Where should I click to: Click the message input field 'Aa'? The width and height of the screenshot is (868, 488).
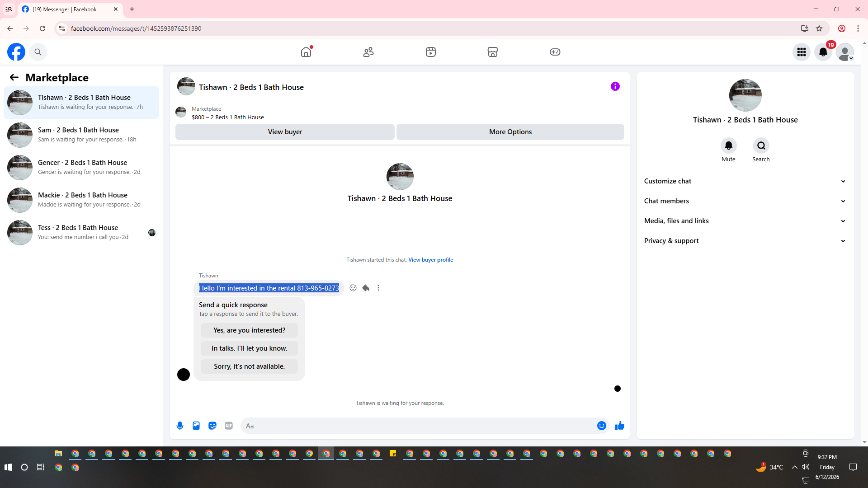tap(419, 426)
